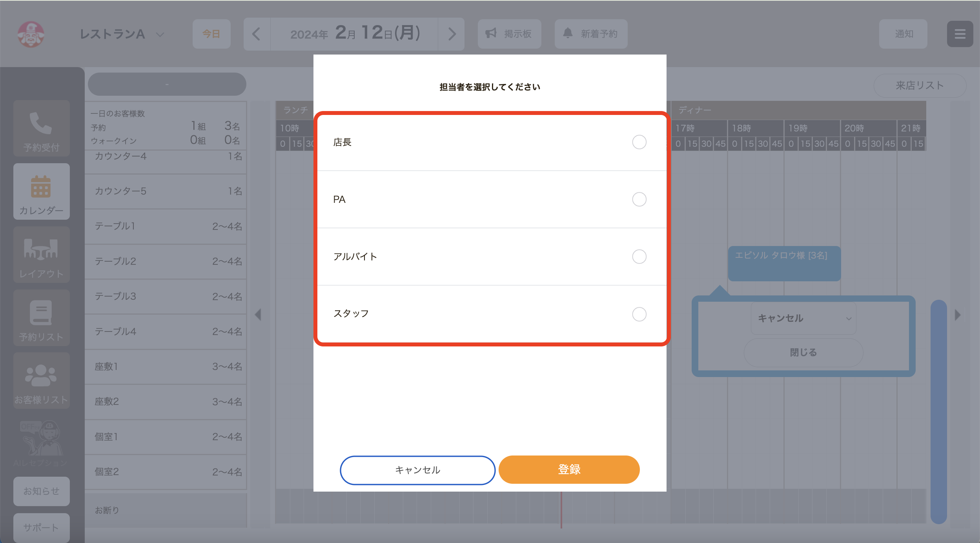Open the date picker 2月12日(月)
The image size is (980, 543).
pyautogui.click(x=354, y=34)
